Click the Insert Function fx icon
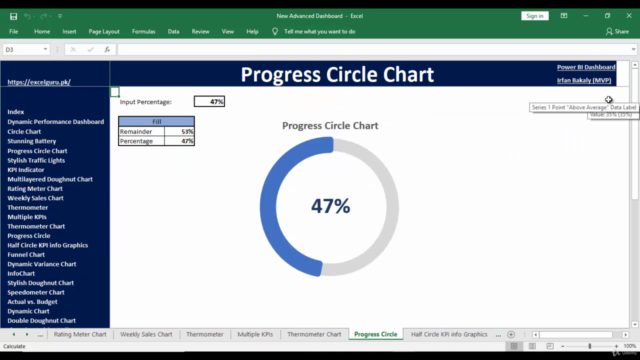Image resolution: width=640 pixels, height=360 pixels. (x=107, y=49)
